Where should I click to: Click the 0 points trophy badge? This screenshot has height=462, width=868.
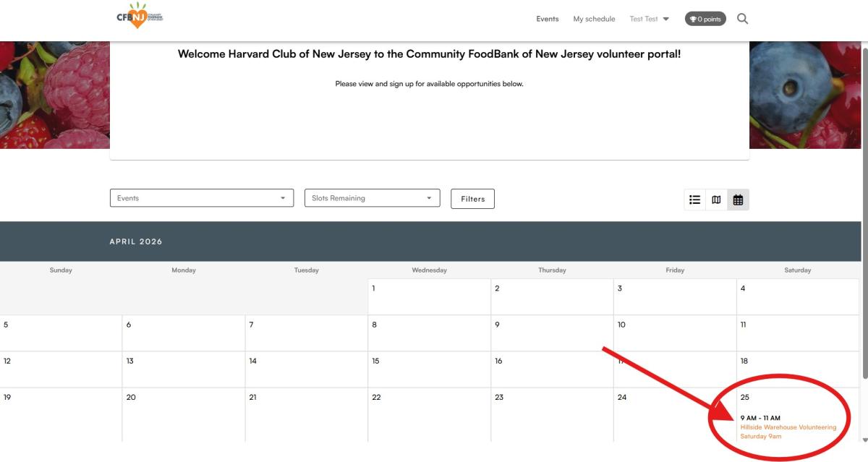(705, 19)
